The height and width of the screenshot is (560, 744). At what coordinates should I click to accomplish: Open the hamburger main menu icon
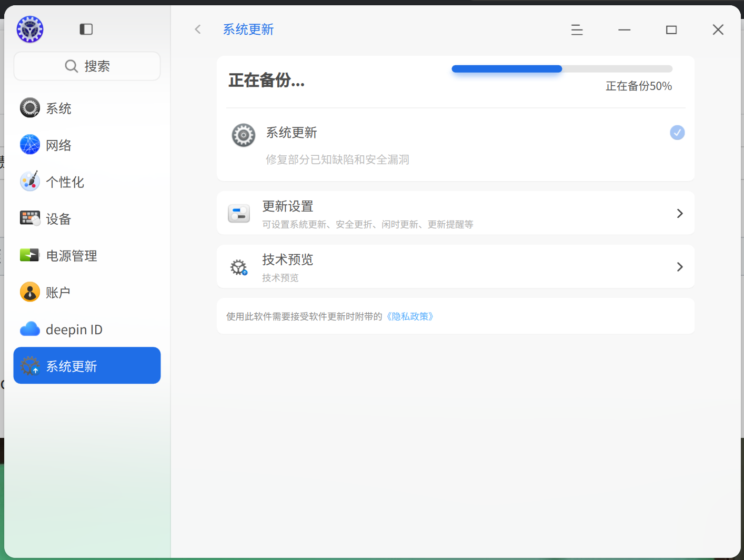(577, 30)
